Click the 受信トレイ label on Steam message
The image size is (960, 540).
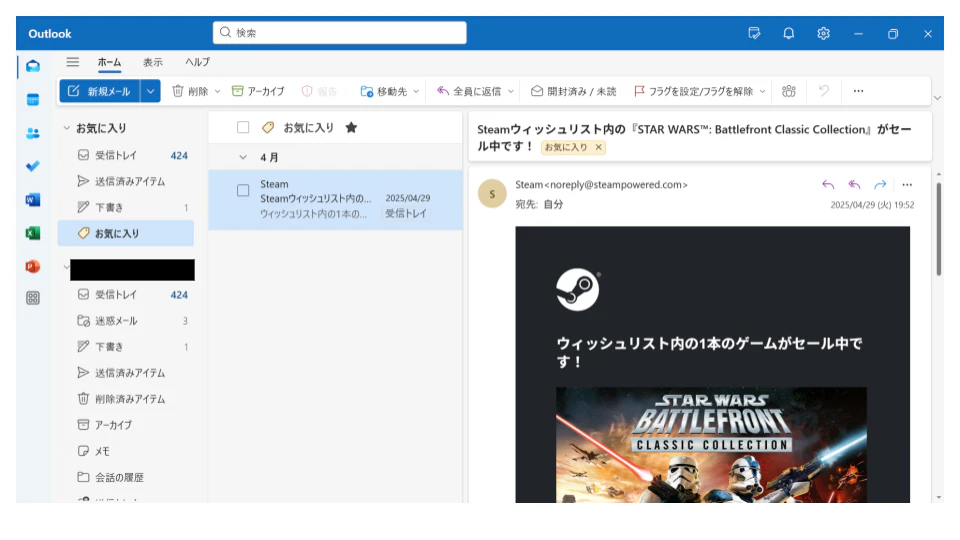(406, 213)
